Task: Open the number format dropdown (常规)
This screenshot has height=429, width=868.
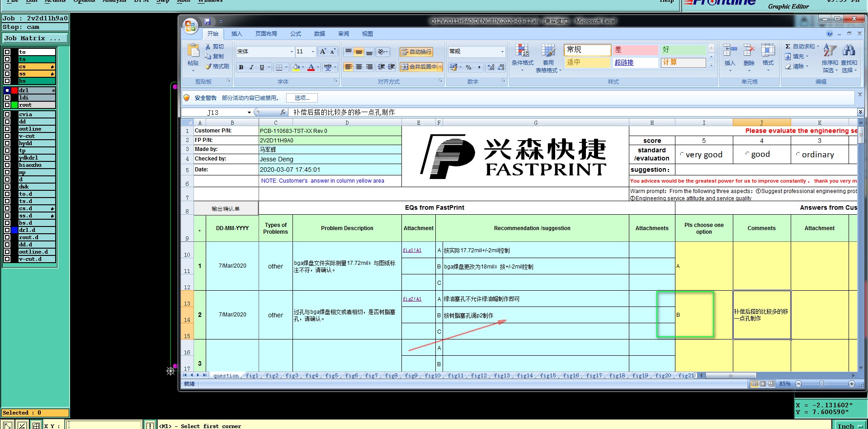Action: (502, 52)
